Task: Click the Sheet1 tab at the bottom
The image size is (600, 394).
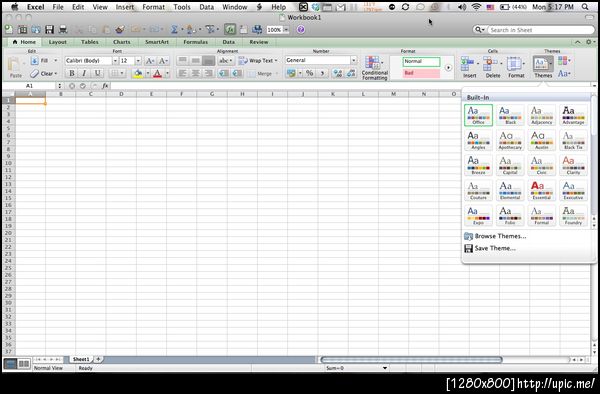Action: [x=81, y=359]
